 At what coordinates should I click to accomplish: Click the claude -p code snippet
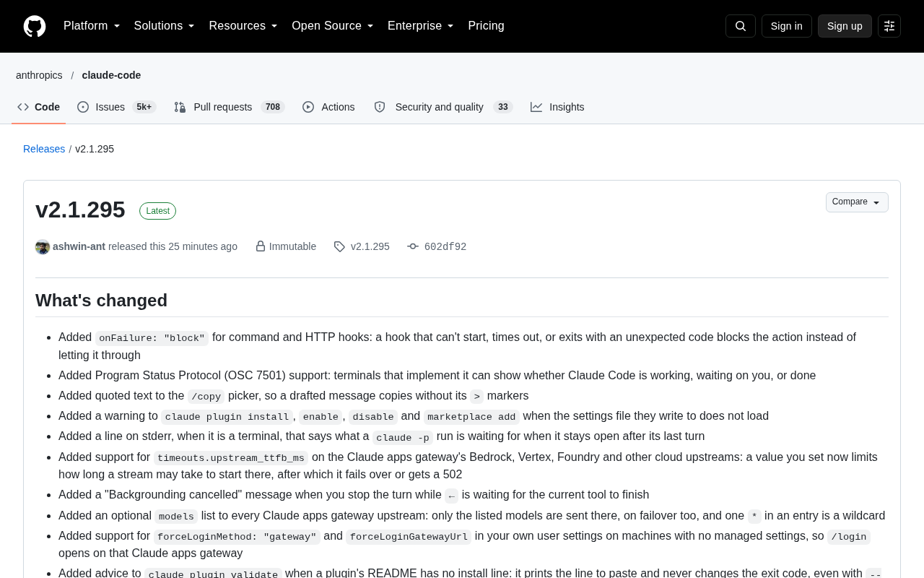pyautogui.click(x=403, y=438)
